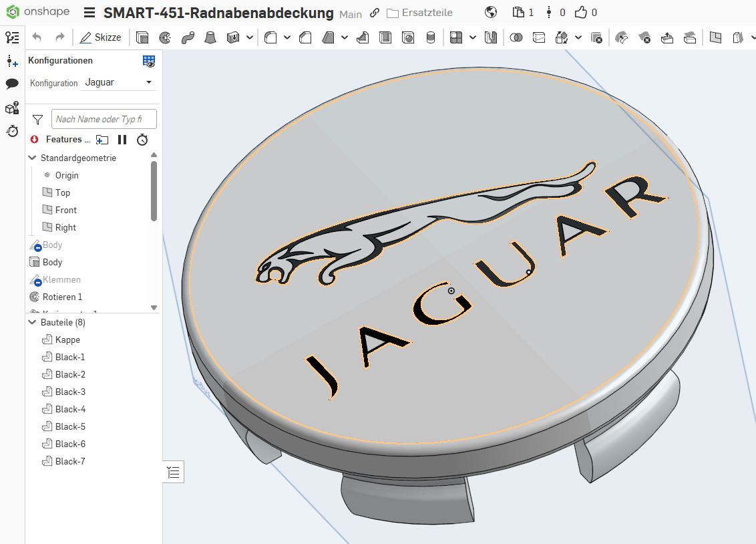Start a new Skizze sketch
Image resolution: width=756 pixels, height=544 pixels.
(100, 37)
